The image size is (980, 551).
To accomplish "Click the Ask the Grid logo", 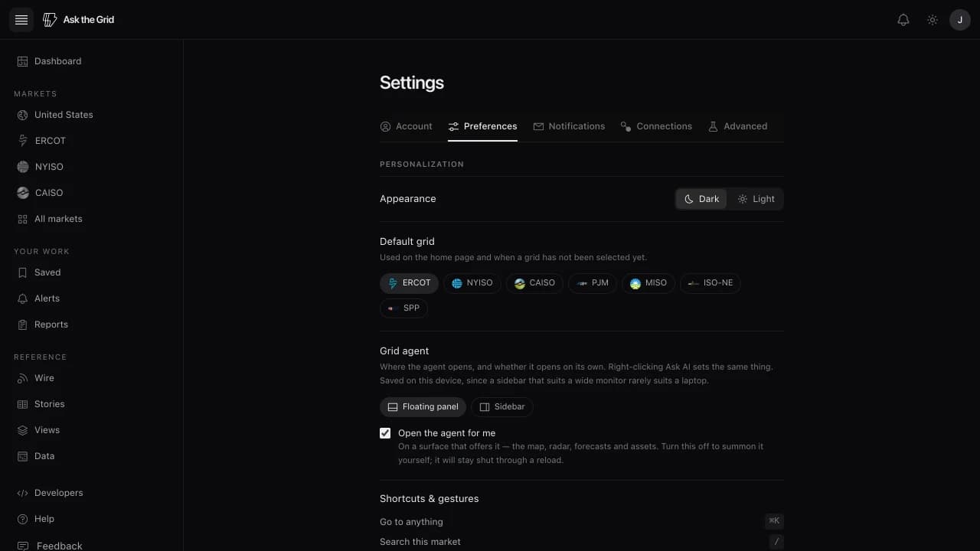I will point(78,20).
